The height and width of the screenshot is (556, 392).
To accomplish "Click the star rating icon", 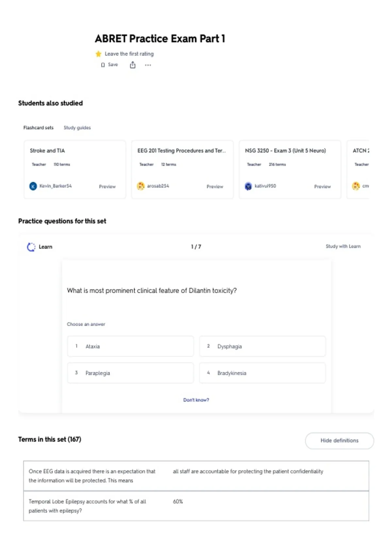I will [98, 54].
